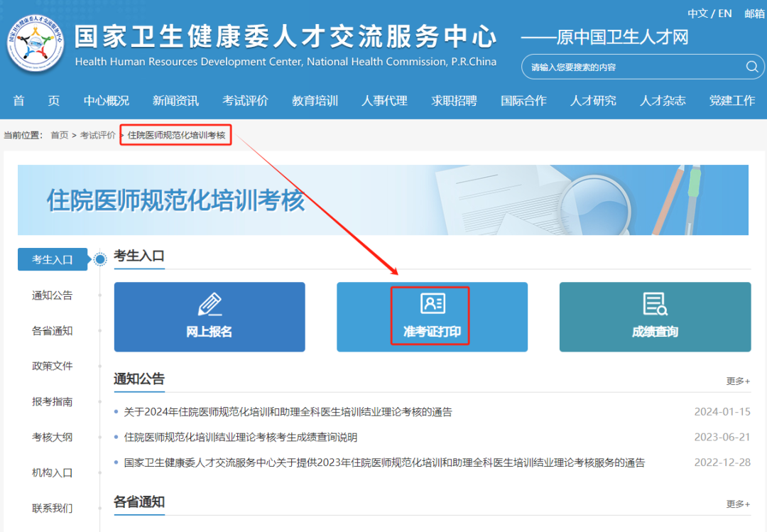Click the date 2024-01-15
This screenshot has height=532, width=767.
click(722, 412)
